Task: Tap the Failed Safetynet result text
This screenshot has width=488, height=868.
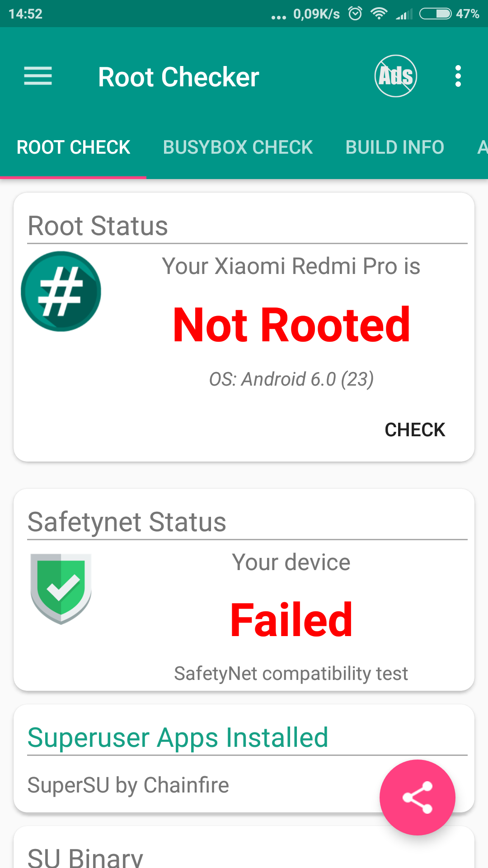Action: pos(291,620)
